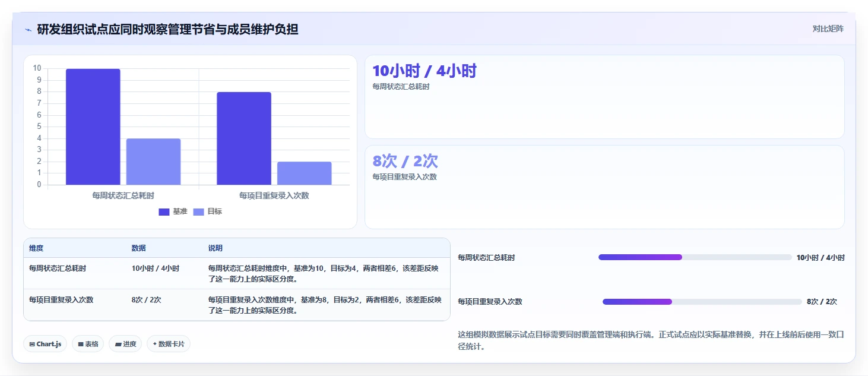
Task: Click the 每周状态汇总耗时 caption in top card
Action: (x=401, y=87)
